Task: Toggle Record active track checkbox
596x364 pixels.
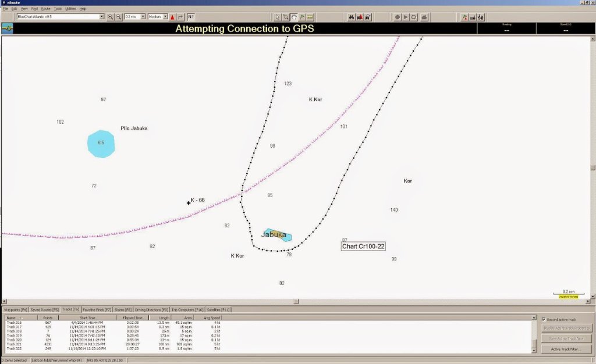Action: [x=544, y=320]
